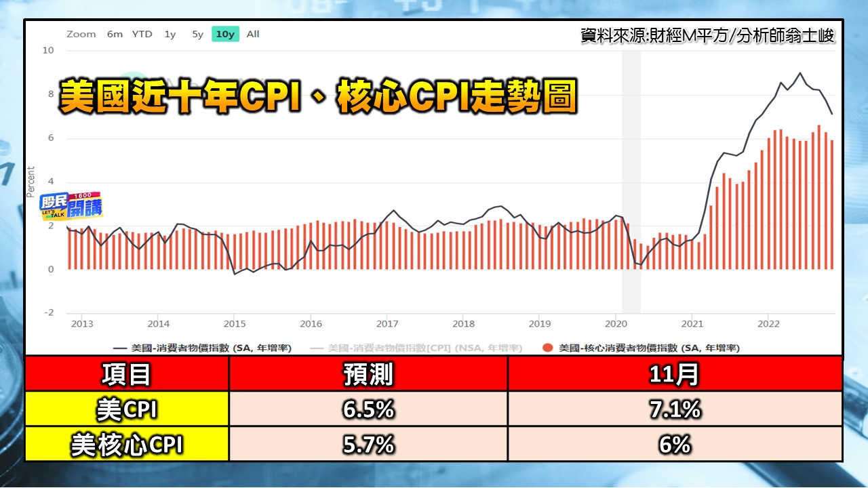Click the 7.1% November cell
Screen dimensions: 868x488
[x=675, y=409]
